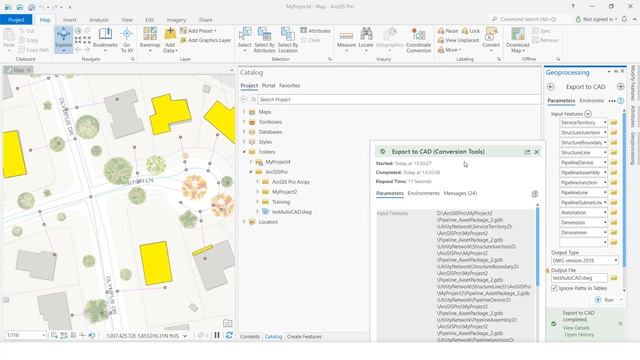Open the Attributes pane from the ribbon

pyautogui.click(x=315, y=31)
